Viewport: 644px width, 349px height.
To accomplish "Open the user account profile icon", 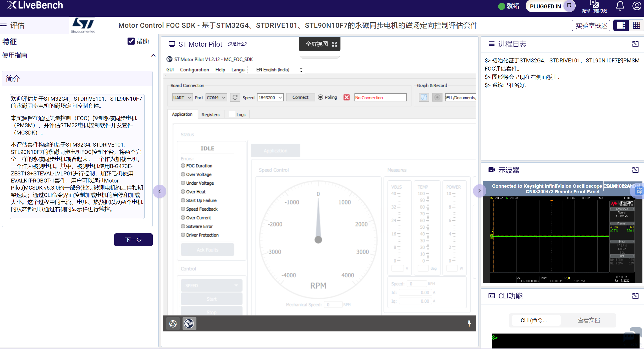I will click(637, 6).
